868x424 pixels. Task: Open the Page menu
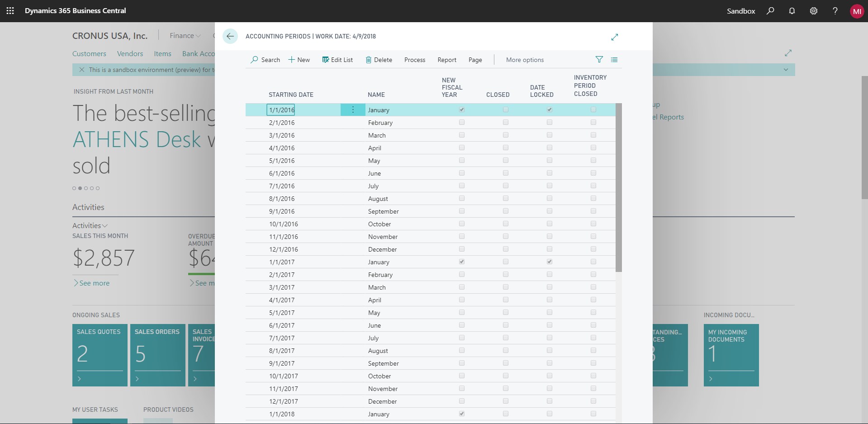coord(475,60)
